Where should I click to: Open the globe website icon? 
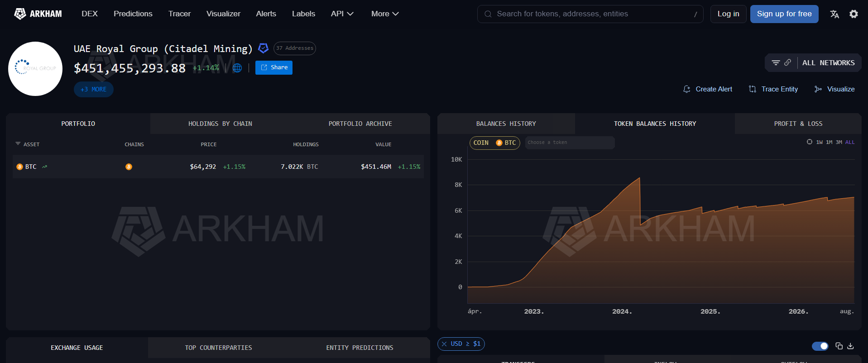click(237, 68)
